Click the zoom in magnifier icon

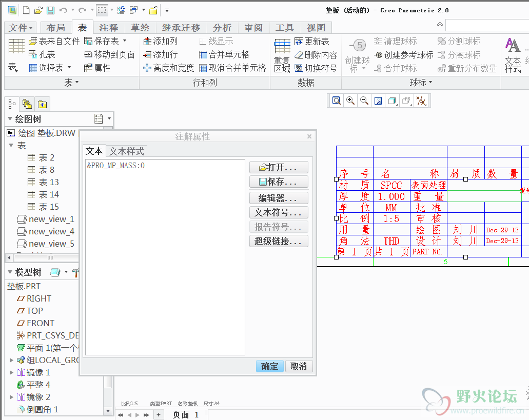tap(350, 101)
